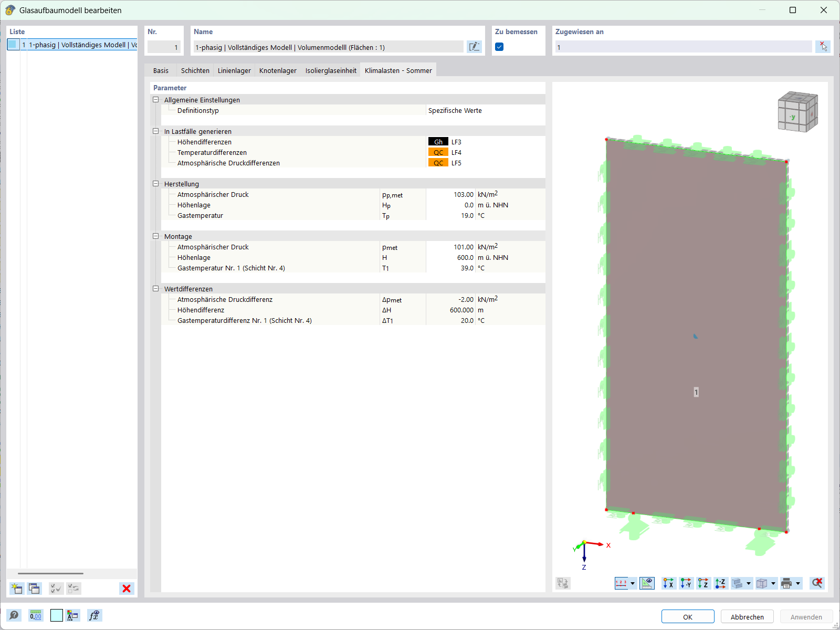This screenshot has height=630, width=840.
Task: Click the reset zoom magnifier icon
Action: 817,583
